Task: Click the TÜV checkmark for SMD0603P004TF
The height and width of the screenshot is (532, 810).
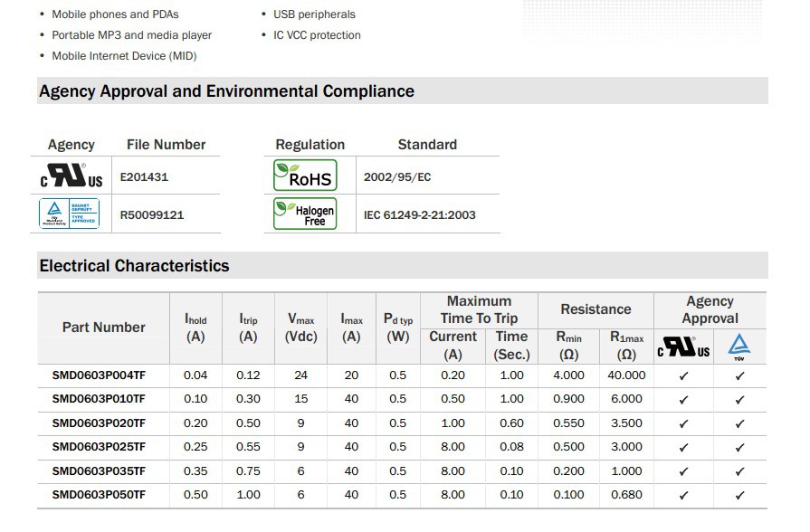Action: coord(739,376)
